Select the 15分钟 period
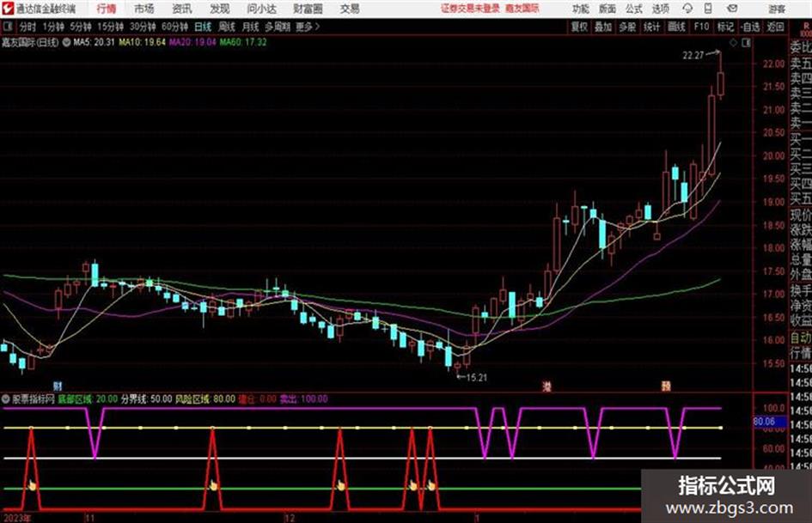 pos(110,27)
